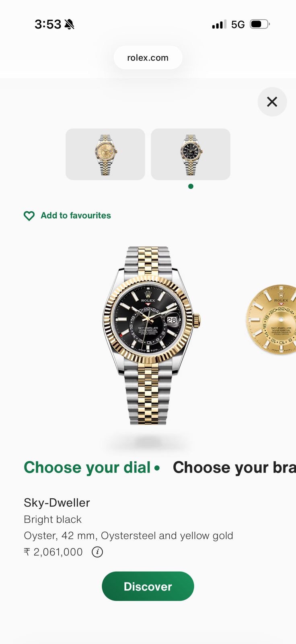Select the black dial watch thumbnail
Screen dimensions: 296x644
click(191, 154)
